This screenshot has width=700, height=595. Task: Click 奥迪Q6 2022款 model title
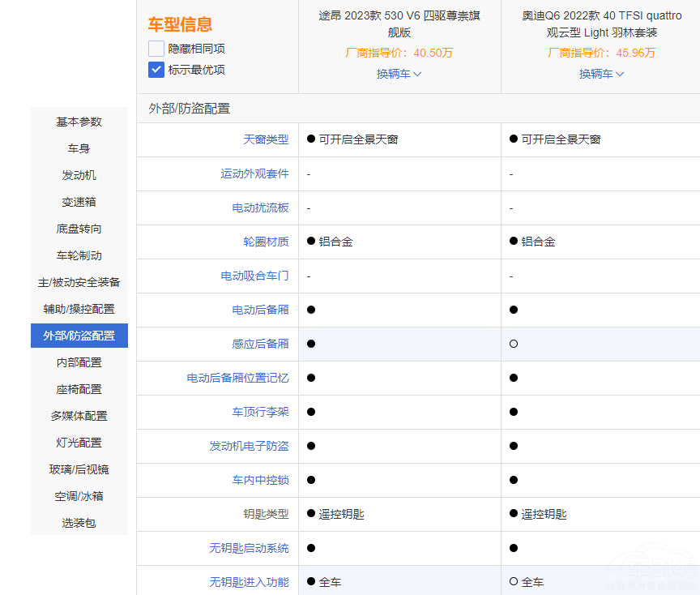[601, 24]
